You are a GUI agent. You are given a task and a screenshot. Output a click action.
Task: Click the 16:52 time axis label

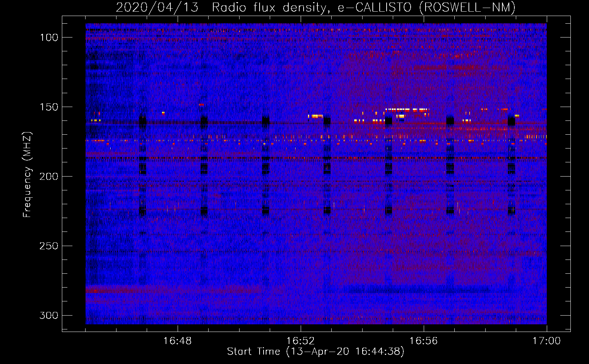point(301,341)
